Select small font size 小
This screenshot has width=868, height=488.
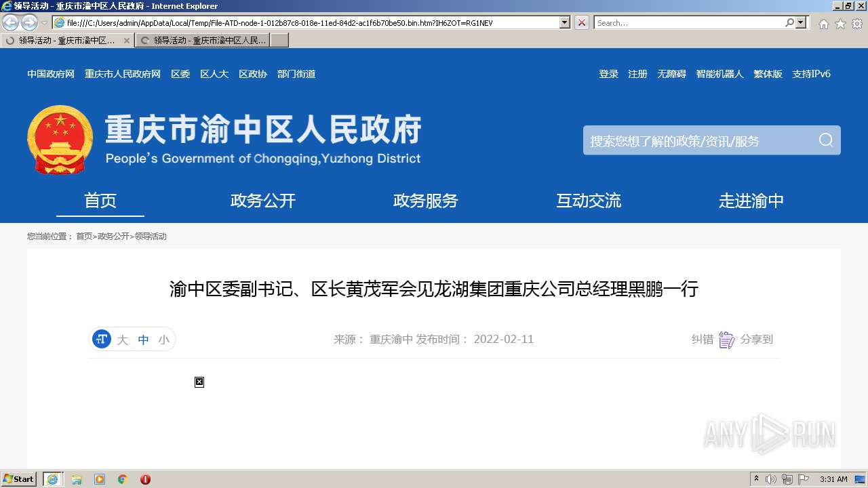pyautogui.click(x=163, y=340)
